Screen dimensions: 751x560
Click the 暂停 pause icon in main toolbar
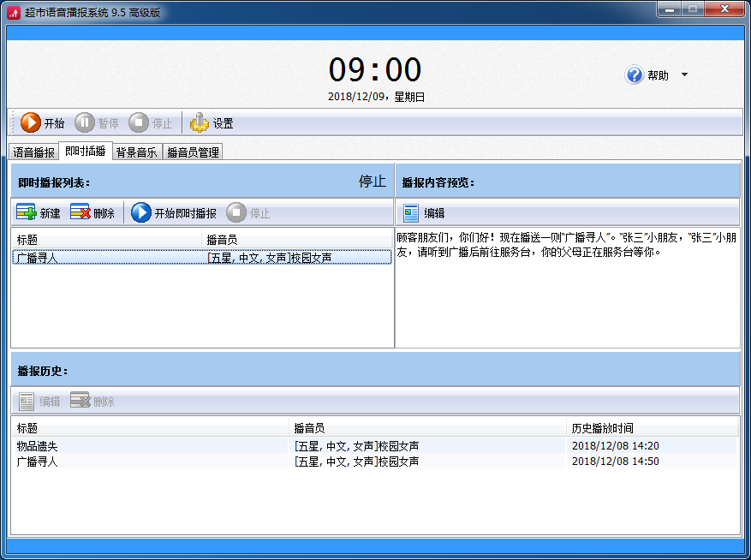tap(85, 122)
